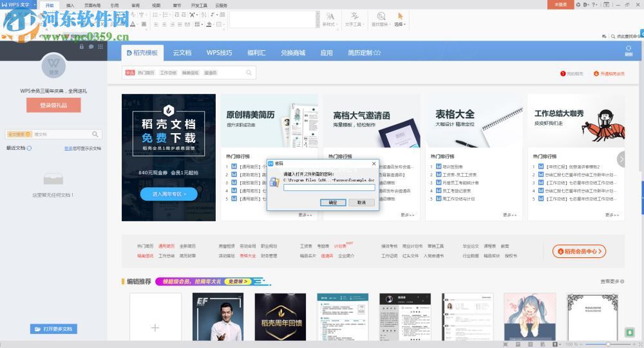This screenshot has width=644, height=348.
Task: Switch to the 云文档 tab
Action: click(182, 53)
